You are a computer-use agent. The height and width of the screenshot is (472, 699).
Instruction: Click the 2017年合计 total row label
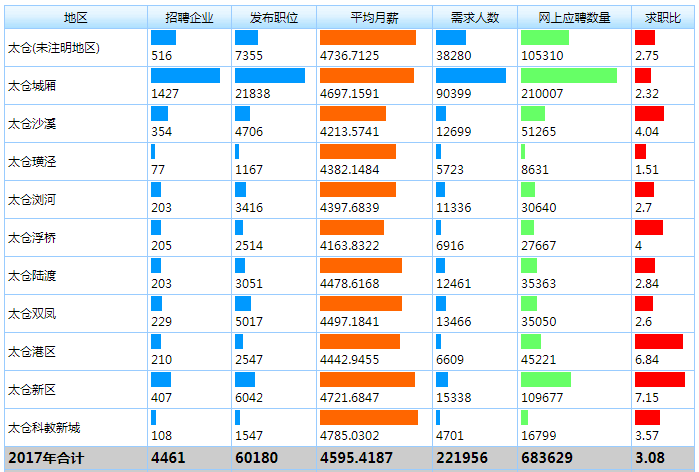pyautogui.click(x=46, y=459)
